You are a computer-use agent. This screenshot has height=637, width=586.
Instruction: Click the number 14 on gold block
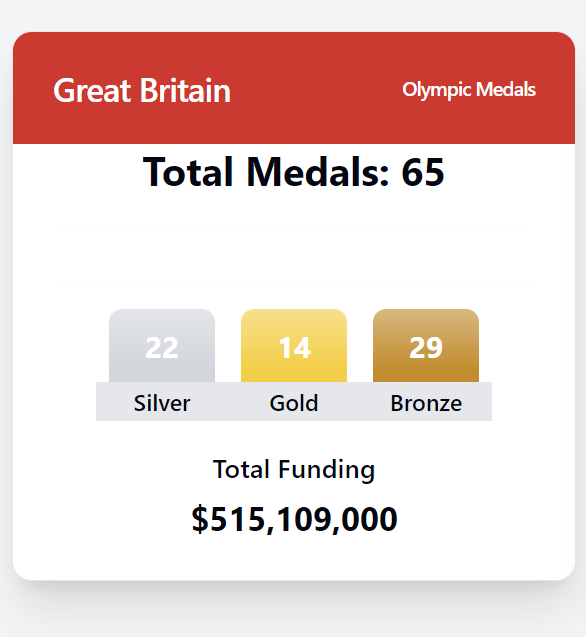point(295,348)
